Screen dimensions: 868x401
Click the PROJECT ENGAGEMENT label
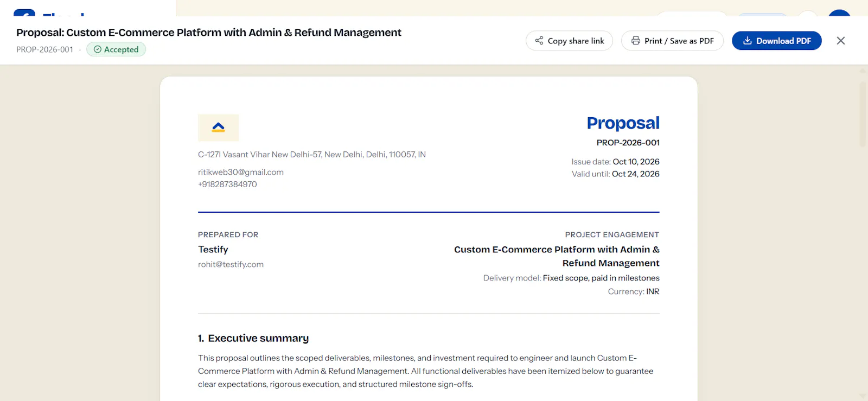612,235
